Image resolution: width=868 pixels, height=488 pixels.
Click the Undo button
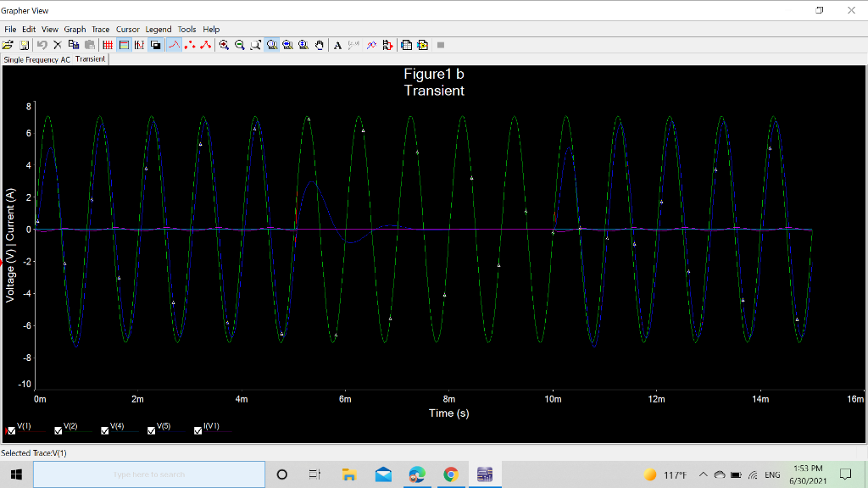click(42, 45)
